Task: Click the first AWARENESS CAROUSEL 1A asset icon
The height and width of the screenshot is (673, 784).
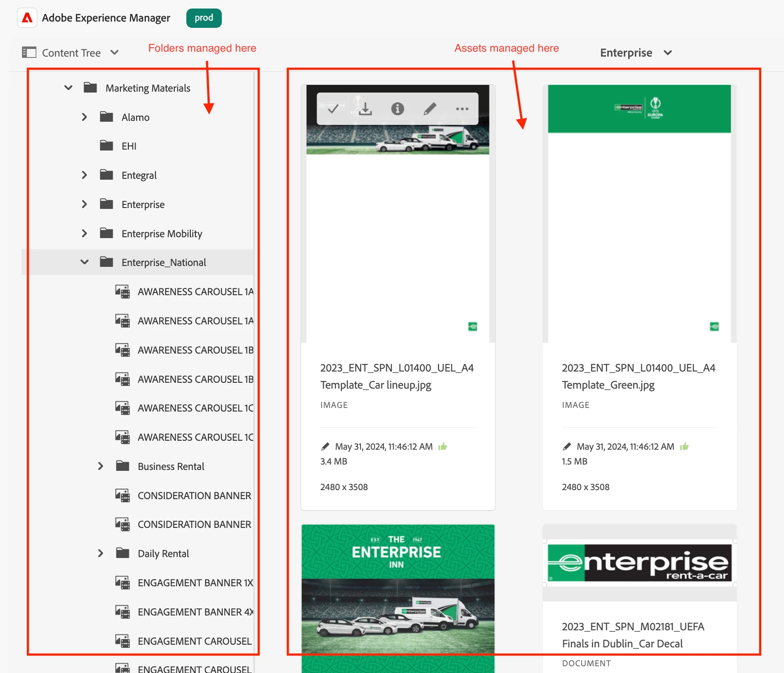Action: (x=123, y=292)
